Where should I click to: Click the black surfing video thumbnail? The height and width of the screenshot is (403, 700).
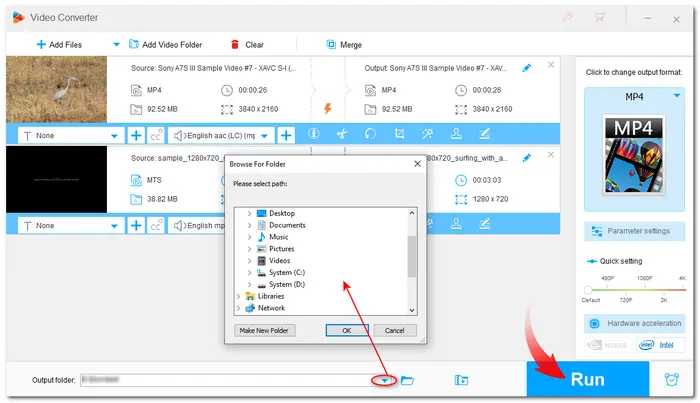[x=56, y=179]
